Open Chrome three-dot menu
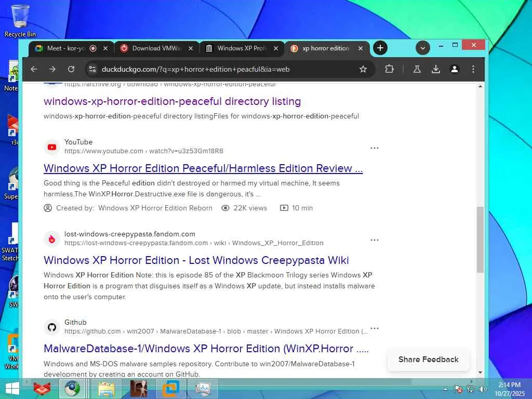Image resolution: width=532 pixels, height=399 pixels. [473, 69]
